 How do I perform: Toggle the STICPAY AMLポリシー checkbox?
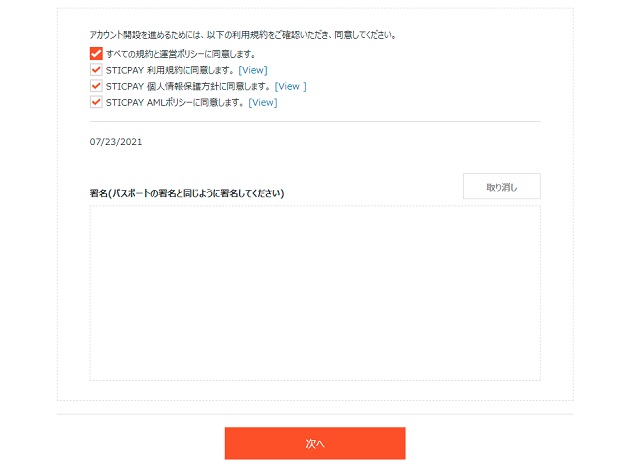tap(96, 102)
